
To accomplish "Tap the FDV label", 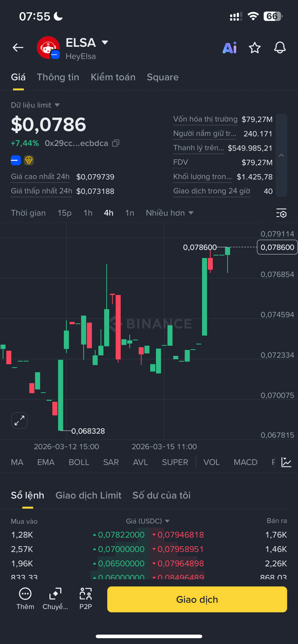I will [181, 162].
